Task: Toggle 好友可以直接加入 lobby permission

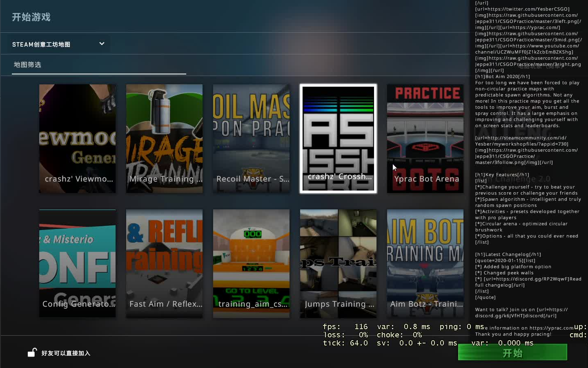Action: click(66, 353)
